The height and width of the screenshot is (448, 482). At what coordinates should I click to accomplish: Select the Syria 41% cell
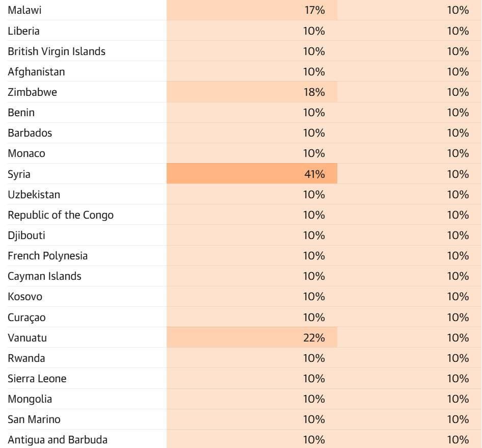click(x=314, y=174)
